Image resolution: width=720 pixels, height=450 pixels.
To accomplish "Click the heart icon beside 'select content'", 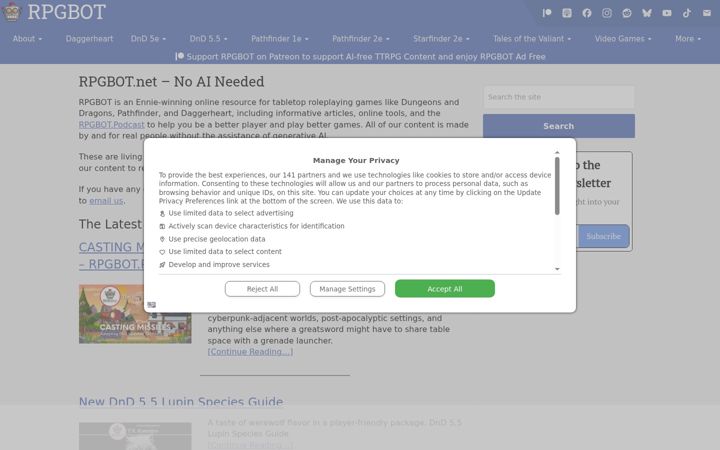I will [x=162, y=252].
